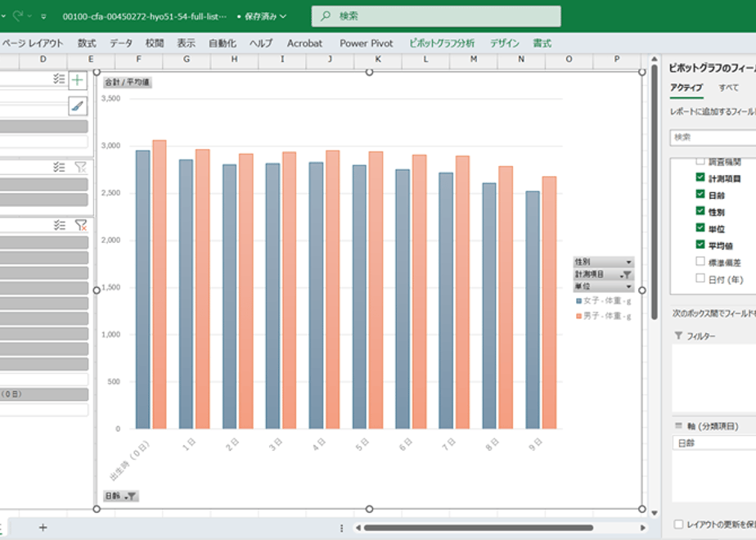The image size is (756, 540).
Task: Uncheck the 平均値 field checkbox
Action: [x=700, y=245]
